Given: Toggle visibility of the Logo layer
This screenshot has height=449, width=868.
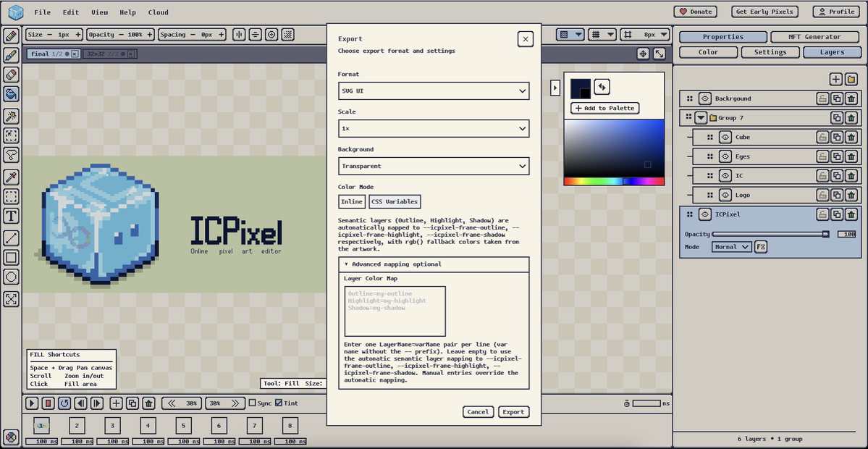Looking at the screenshot, I should (x=725, y=196).
